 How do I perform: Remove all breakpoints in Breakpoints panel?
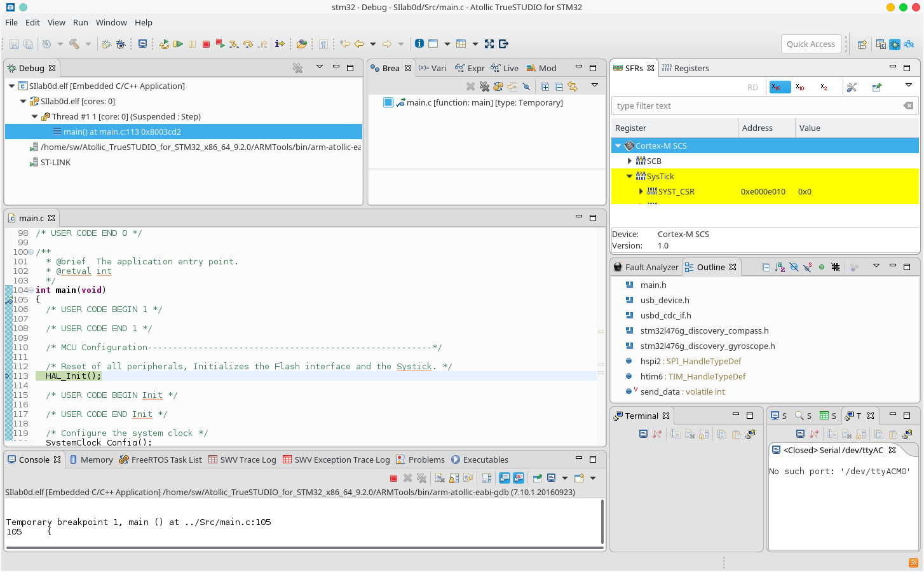pos(484,86)
